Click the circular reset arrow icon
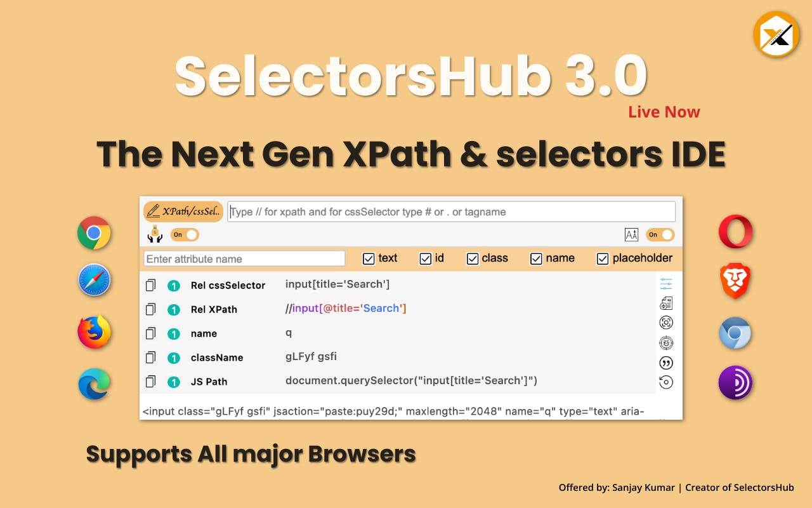 [666, 382]
